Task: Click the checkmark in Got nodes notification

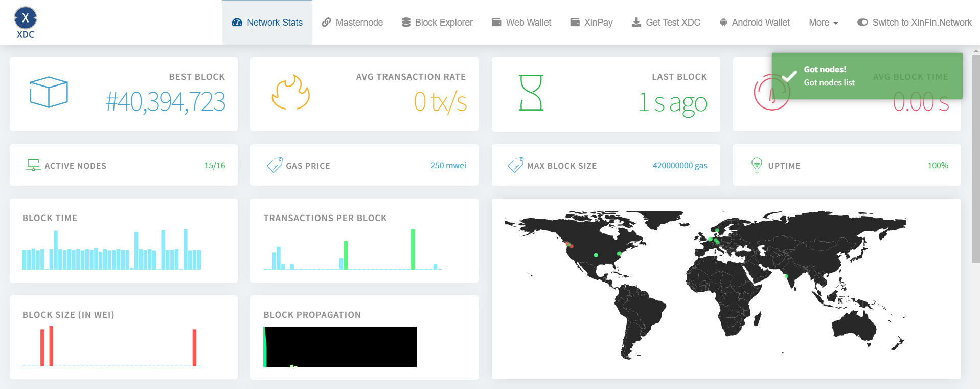Action: coord(789,76)
